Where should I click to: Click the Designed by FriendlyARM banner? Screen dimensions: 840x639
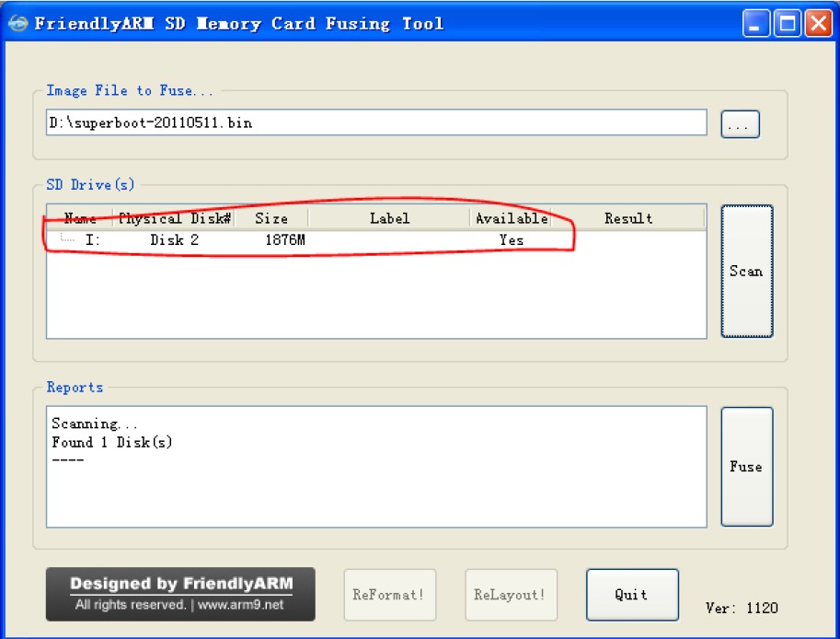coord(180,584)
